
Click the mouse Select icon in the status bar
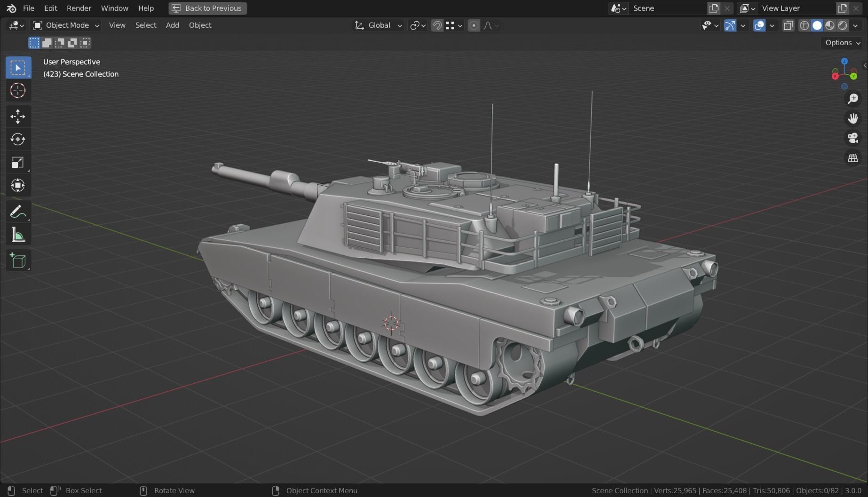point(12,490)
